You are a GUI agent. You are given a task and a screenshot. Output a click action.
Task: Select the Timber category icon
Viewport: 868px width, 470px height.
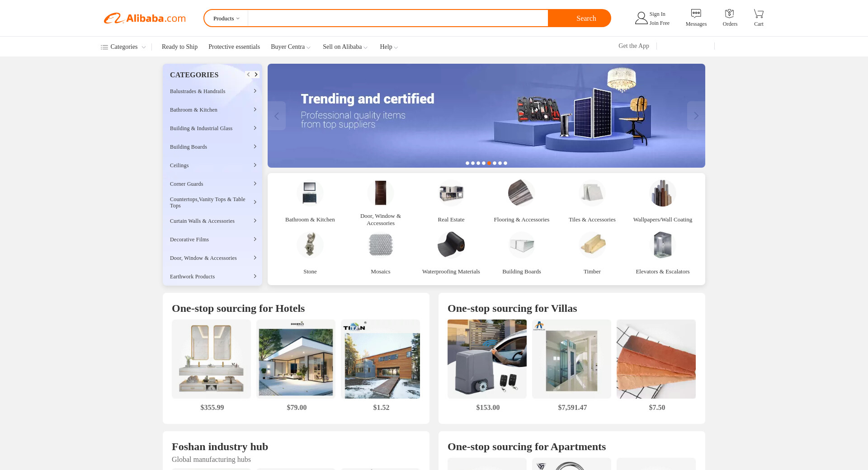point(592,244)
